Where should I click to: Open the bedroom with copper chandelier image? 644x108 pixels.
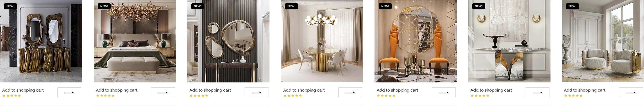pyautogui.click(x=135, y=41)
